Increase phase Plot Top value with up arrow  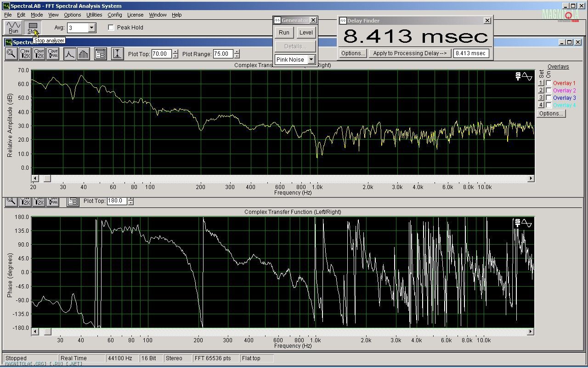(x=130, y=199)
